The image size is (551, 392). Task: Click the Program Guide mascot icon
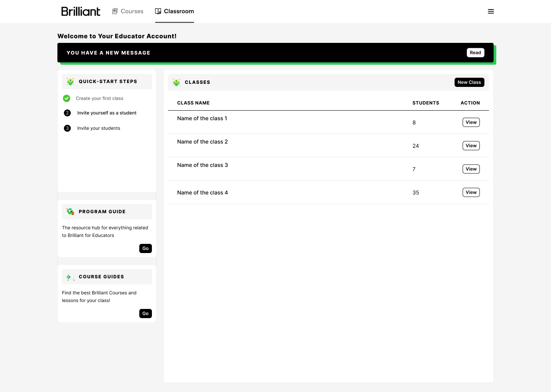tap(70, 212)
